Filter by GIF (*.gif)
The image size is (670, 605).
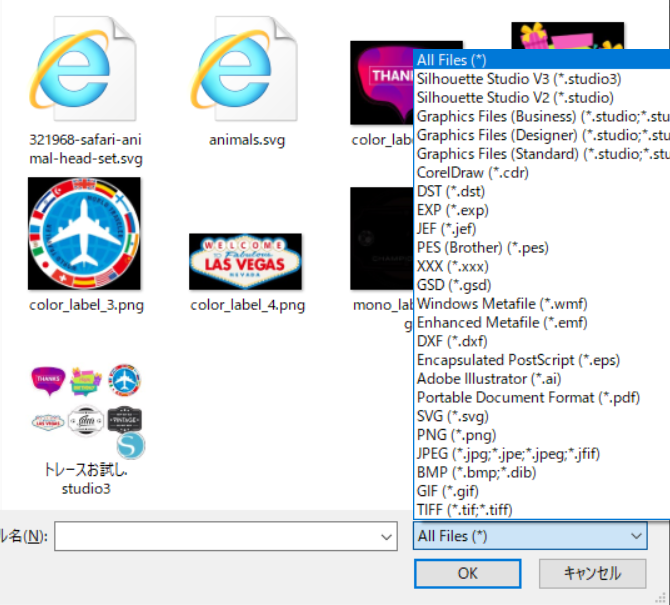pos(541,491)
